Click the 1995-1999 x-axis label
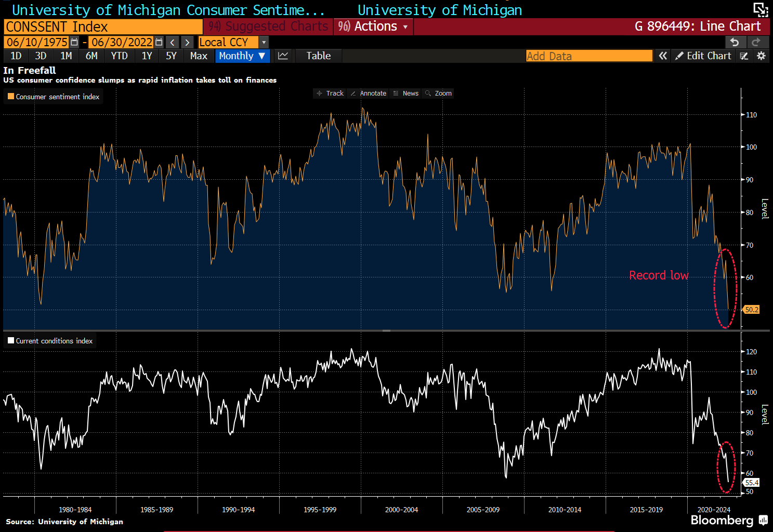The image size is (773, 532). click(x=320, y=510)
